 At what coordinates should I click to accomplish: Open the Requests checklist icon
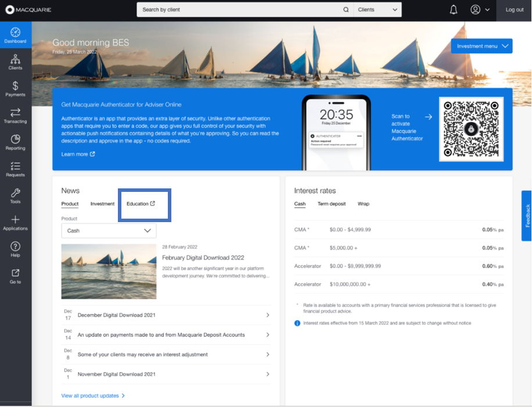pyautogui.click(x=15, y=169)
